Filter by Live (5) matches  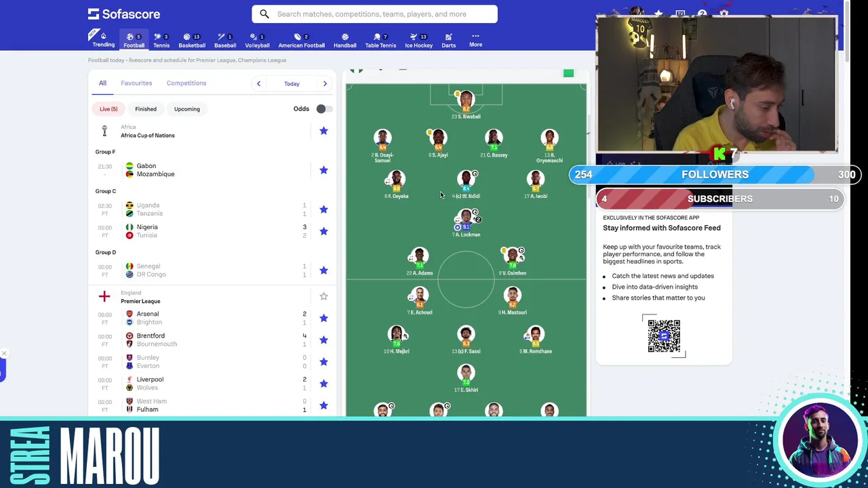pyautogui.click(x=108, y=108)
